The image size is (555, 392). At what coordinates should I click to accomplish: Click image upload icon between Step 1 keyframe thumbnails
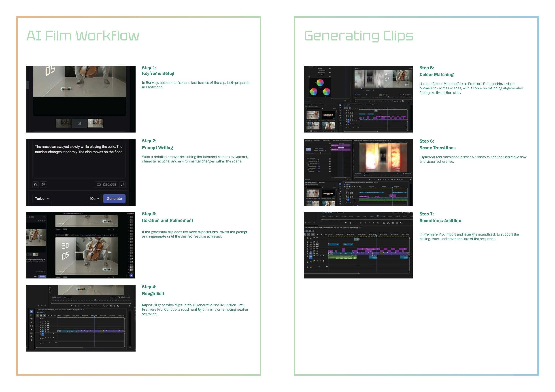pos(79,123)
